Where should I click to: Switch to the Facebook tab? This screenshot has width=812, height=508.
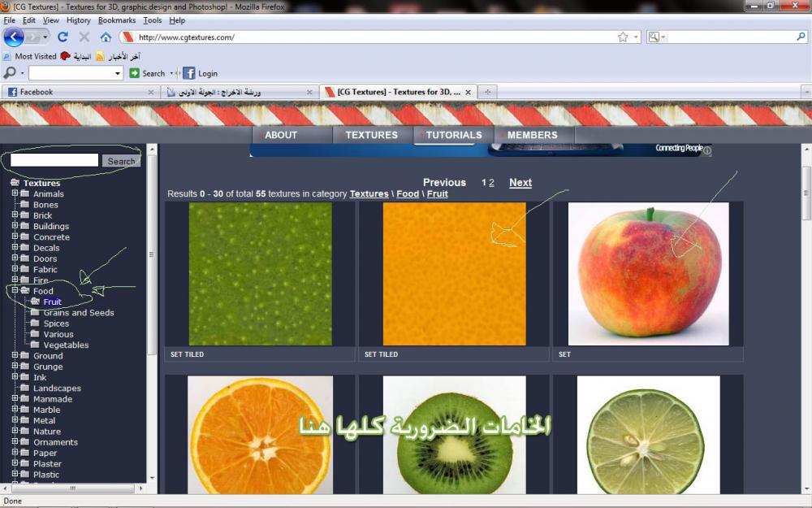click(80, 92)
